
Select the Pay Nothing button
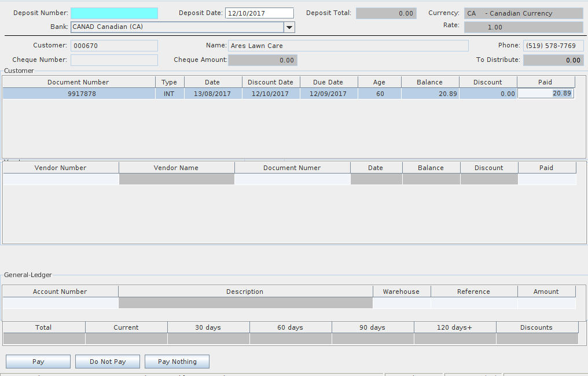click(x=177, y=362)
